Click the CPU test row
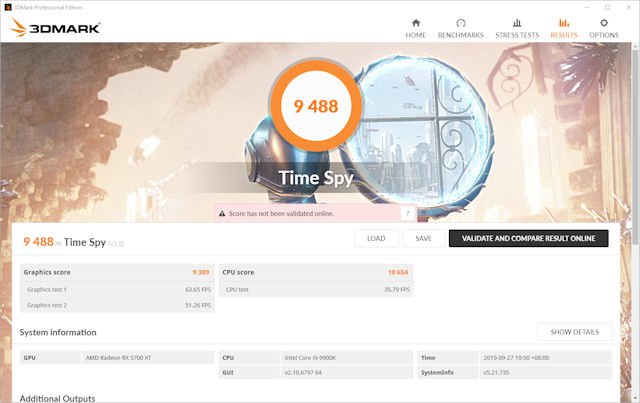The height and width of the screenshot is (403, 640). [x=316, y=289]
